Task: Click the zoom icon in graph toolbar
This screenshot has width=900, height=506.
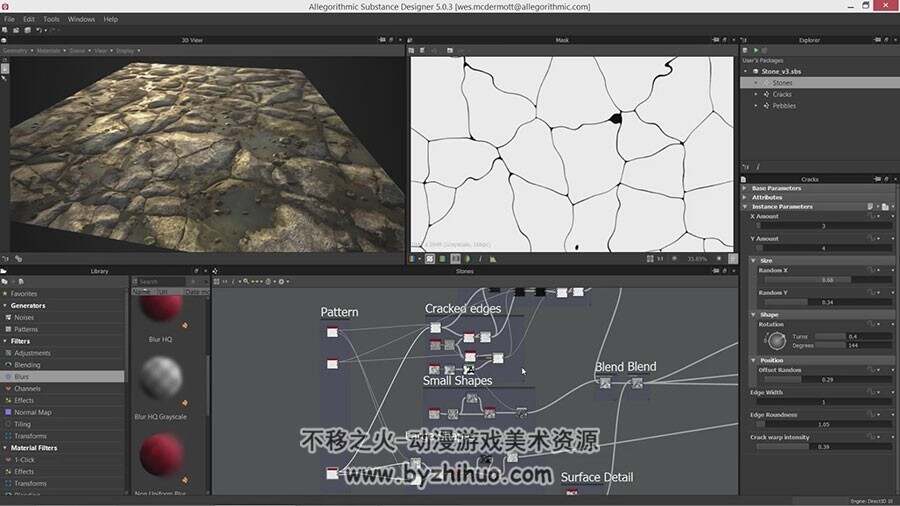Action: [x=246, y=282]
